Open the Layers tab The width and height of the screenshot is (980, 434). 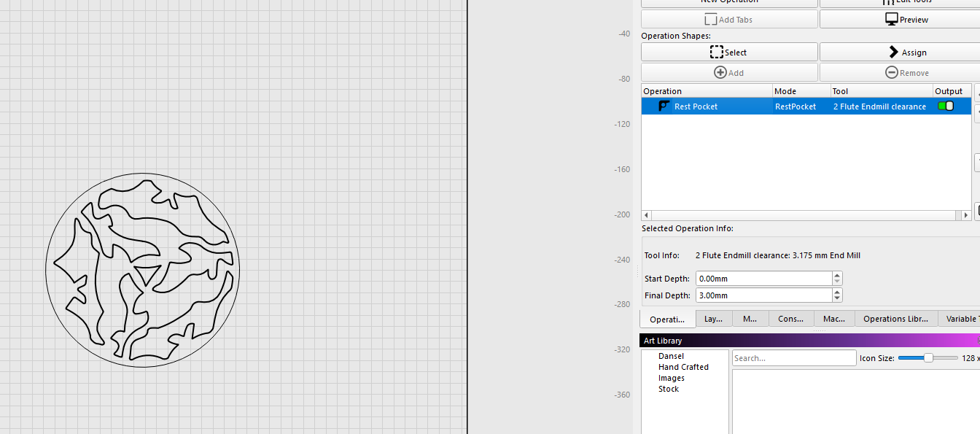pyautogui.click(x=713, y=319)
